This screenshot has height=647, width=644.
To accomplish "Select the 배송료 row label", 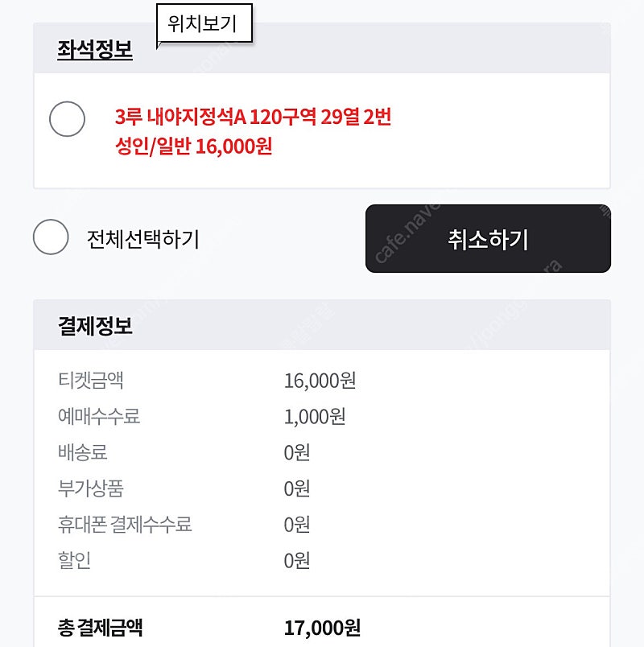I will 83,452.
